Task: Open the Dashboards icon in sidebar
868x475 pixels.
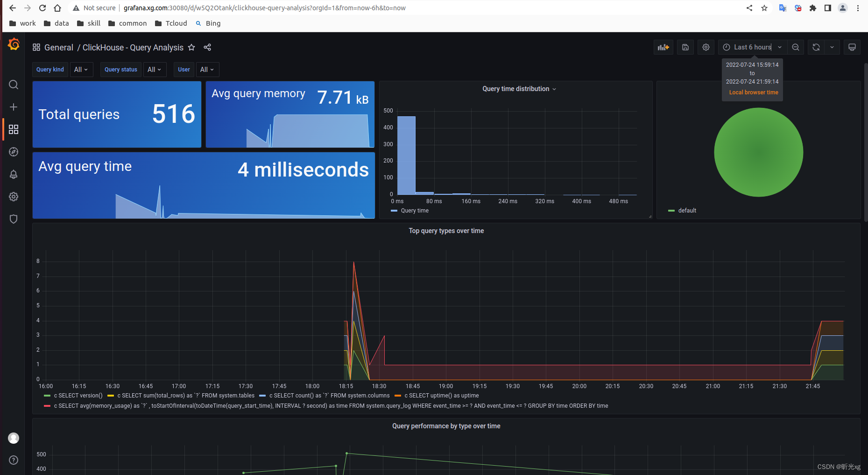Action: tap(14, 129)
